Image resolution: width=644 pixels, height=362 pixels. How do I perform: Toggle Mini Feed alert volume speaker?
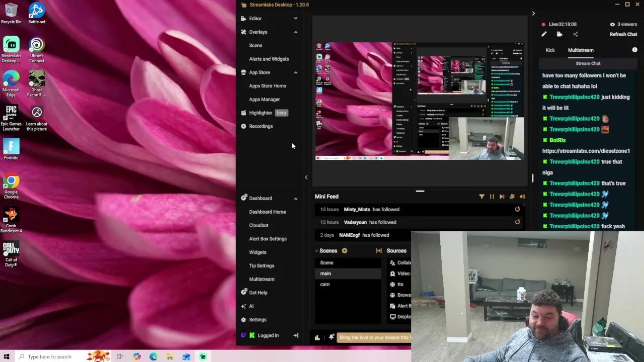522,197
